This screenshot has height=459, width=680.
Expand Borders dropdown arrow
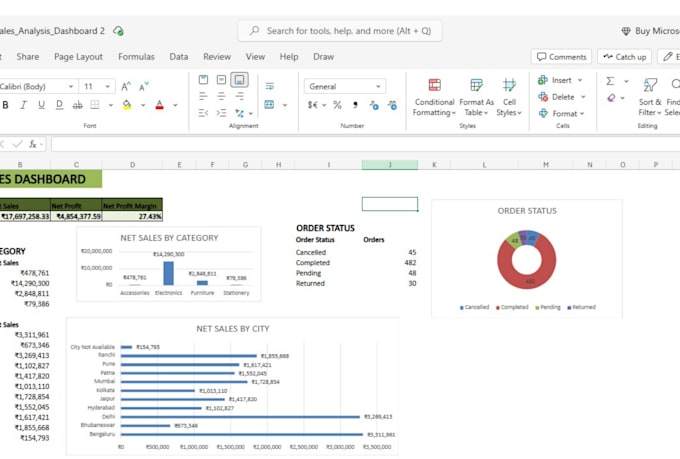111,105
